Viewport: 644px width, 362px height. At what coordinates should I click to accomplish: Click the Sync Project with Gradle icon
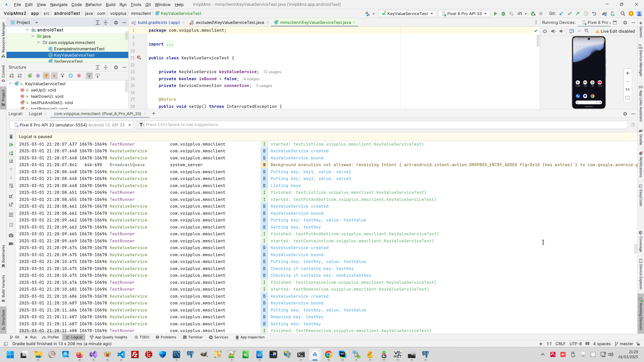[604, 14]
